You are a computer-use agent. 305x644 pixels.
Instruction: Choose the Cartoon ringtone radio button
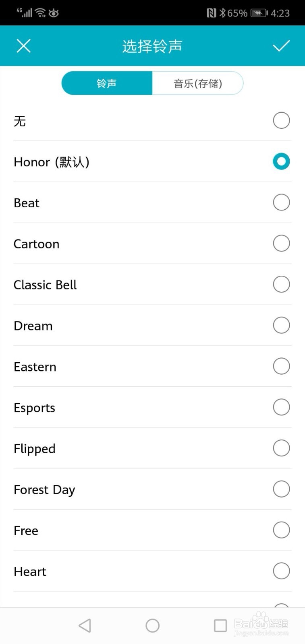click(x=281, y=244)
